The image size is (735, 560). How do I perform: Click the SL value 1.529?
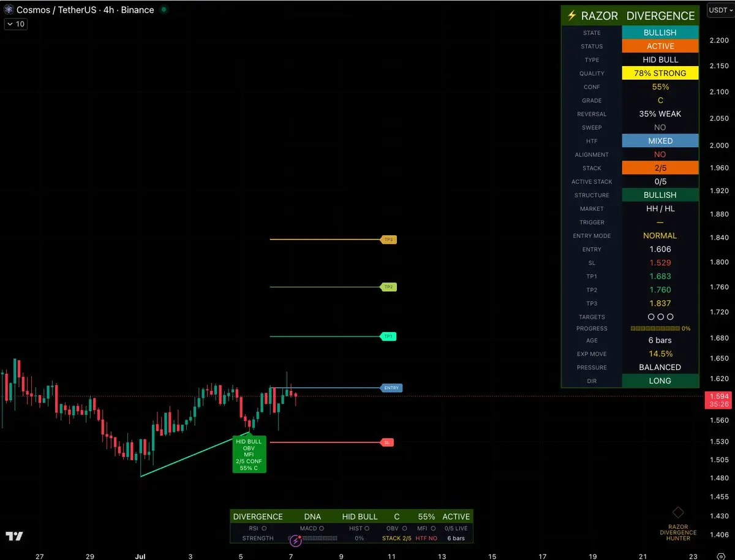coord(660,263)
